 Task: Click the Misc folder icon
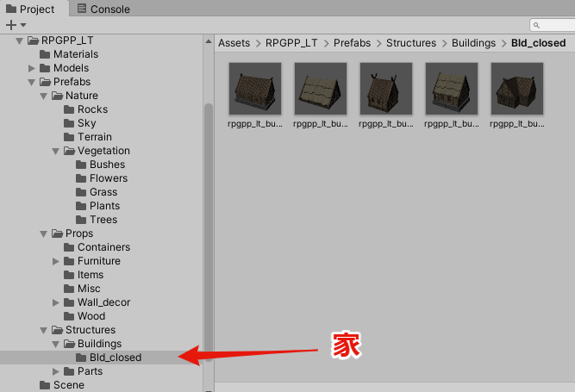69,289
